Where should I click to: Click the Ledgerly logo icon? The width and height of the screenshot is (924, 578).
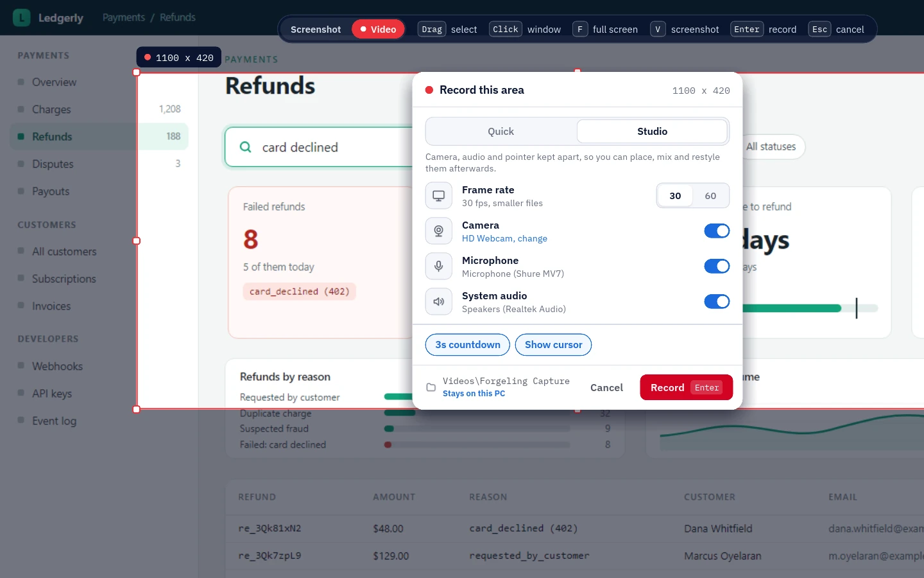click(22, 17)
